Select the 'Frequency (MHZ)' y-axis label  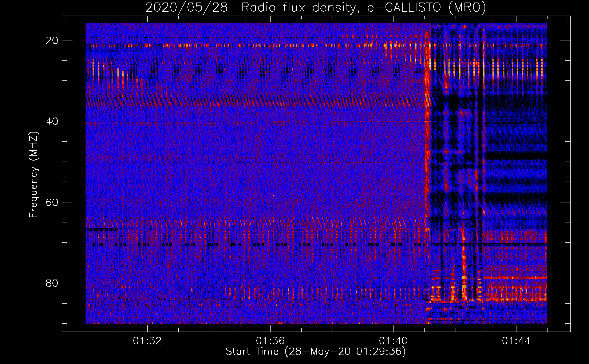tap(33, 175)
